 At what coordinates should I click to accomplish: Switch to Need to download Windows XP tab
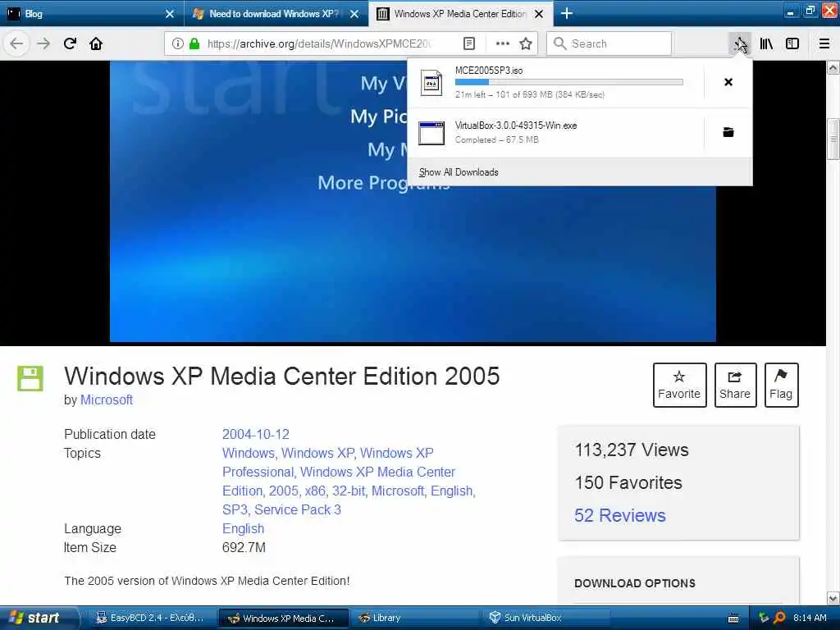point(276,13)
